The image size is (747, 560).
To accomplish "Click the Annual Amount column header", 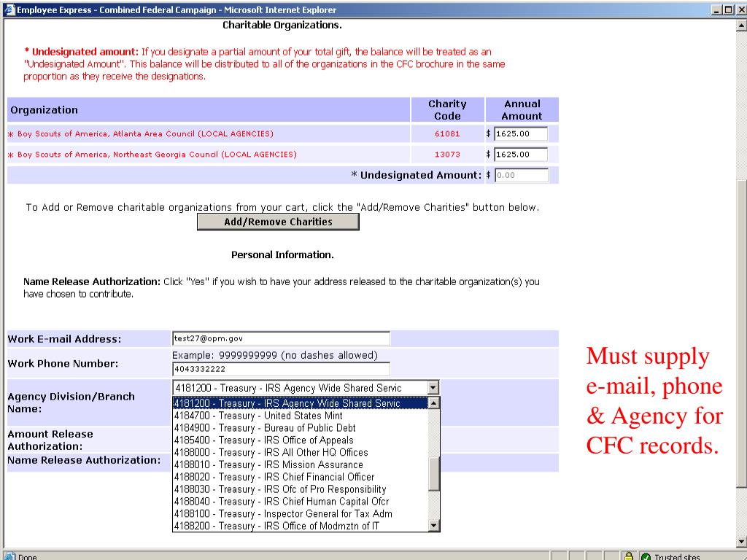I will tap(522, 110).
